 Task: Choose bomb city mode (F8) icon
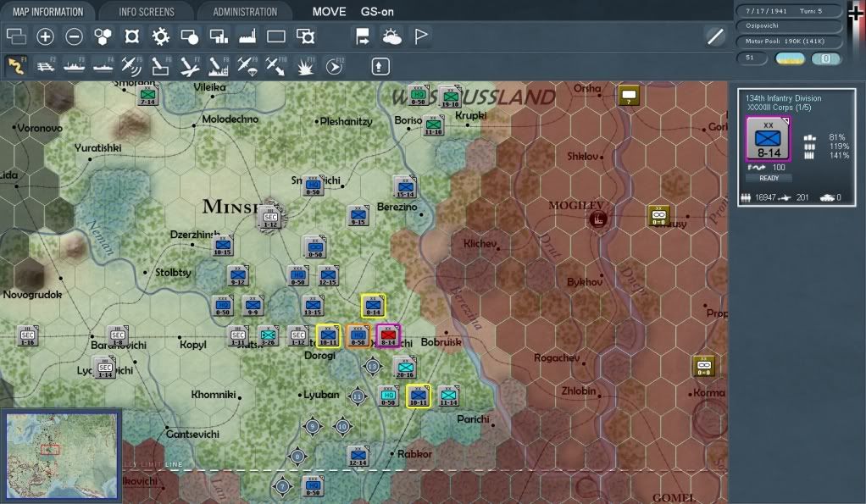pyautogui.click(x=218, y=66)
